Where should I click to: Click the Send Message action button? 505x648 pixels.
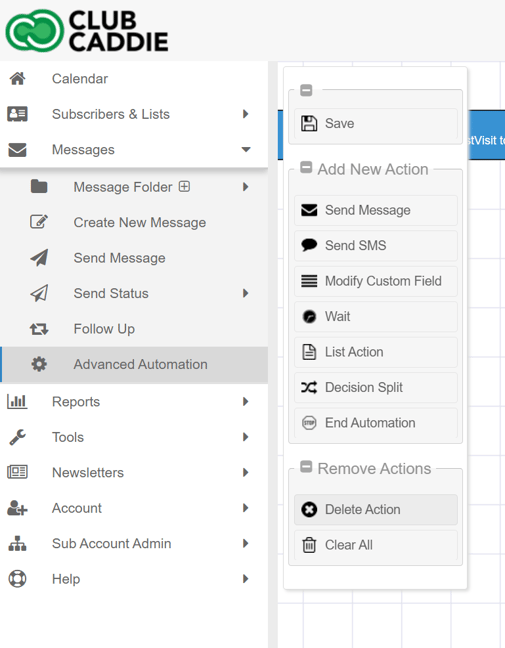tap(376, 210)
